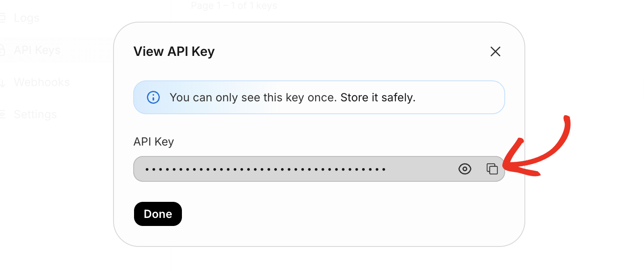Click the arrow icon beside Webhooks
This screenshot has height=271, width=644.
[3, 83]
